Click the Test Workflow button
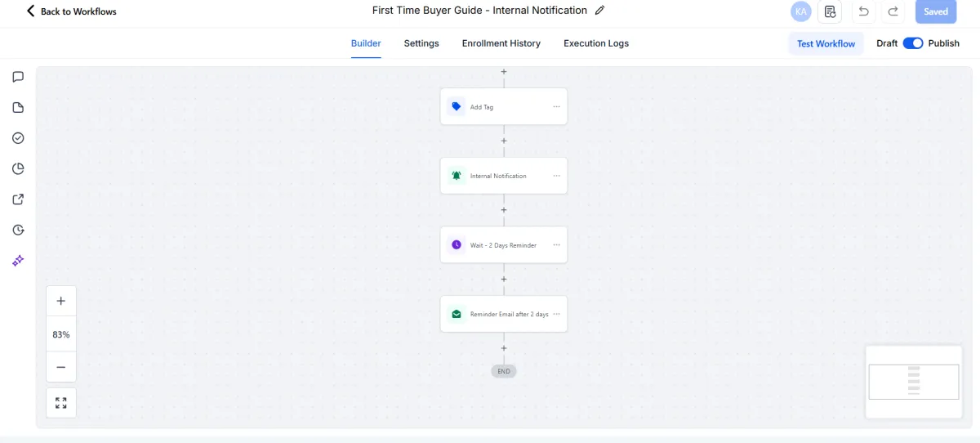The image size is (980, 443). tap(826, 44)
